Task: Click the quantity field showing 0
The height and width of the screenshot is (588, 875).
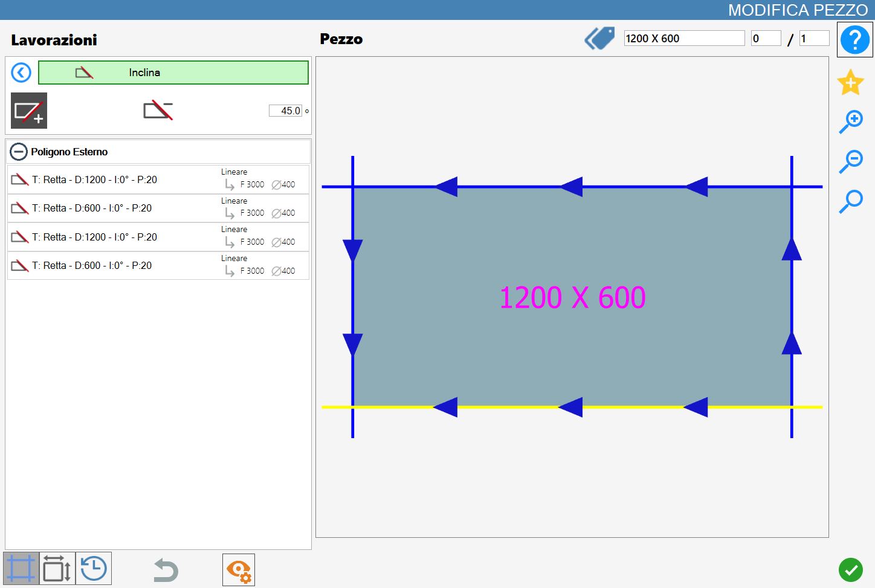Action: (766, 38)
